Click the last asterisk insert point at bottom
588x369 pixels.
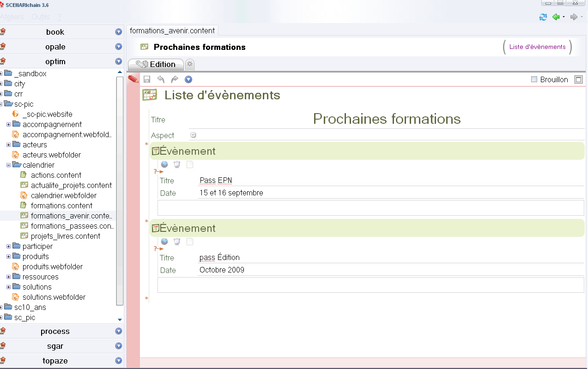146,299
